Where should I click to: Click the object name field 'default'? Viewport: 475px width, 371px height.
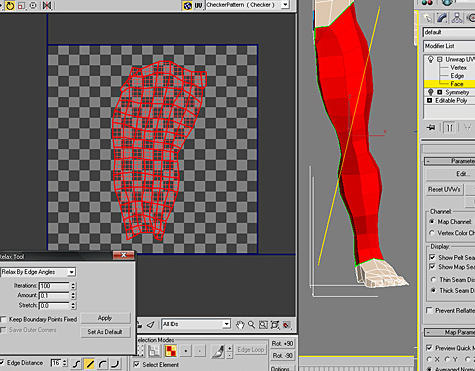(x=449, y=32)
